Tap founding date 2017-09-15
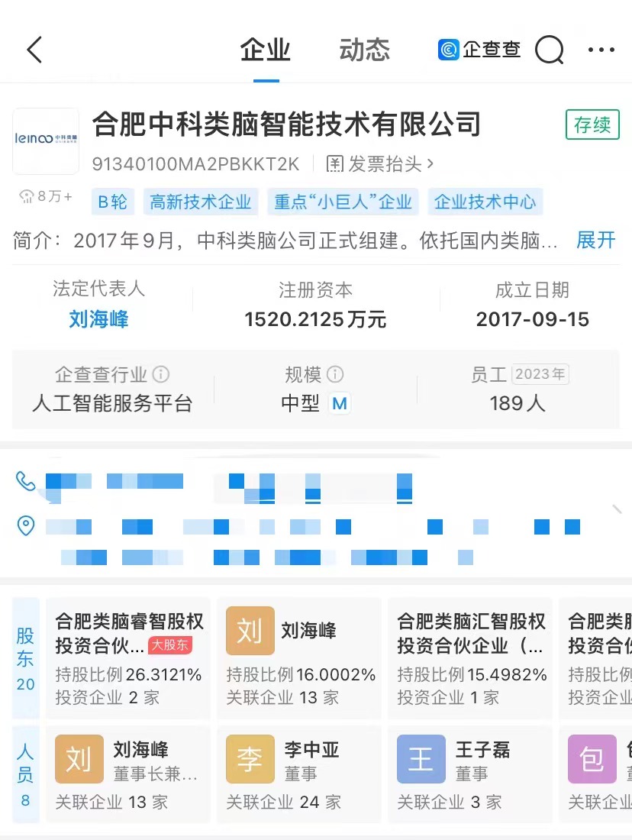The width and height of the screenshot is (632, 840). [532, 319]
